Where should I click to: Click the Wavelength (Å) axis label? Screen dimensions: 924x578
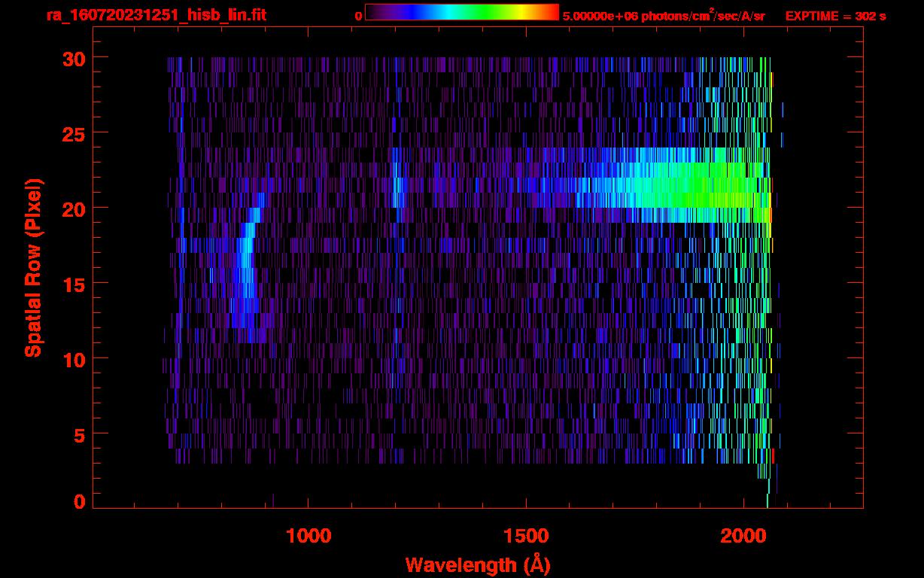[x=478, y=564]
